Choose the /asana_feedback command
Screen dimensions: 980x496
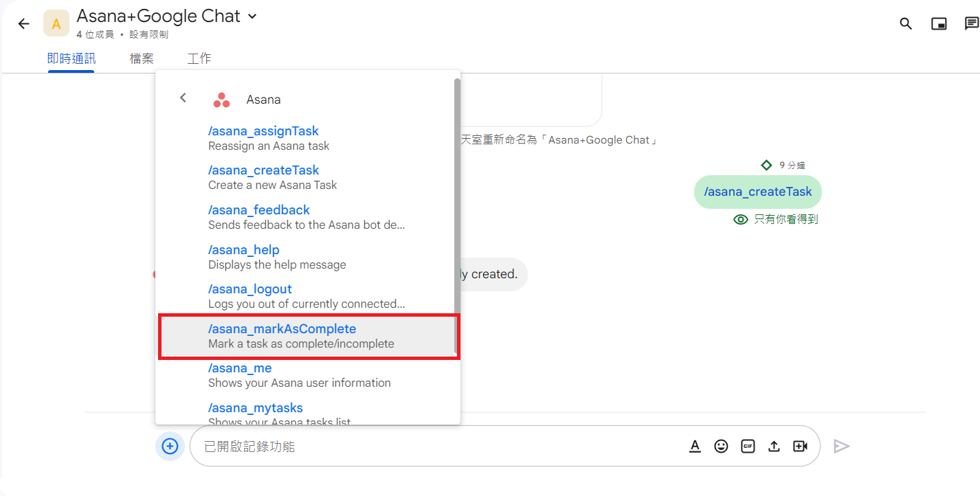tap(307, 217)
